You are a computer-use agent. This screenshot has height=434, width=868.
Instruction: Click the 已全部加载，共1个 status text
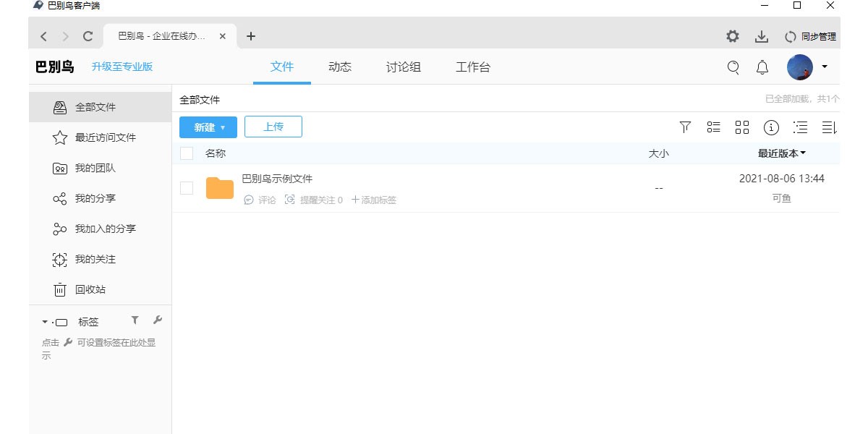click(x=802, y=99)
